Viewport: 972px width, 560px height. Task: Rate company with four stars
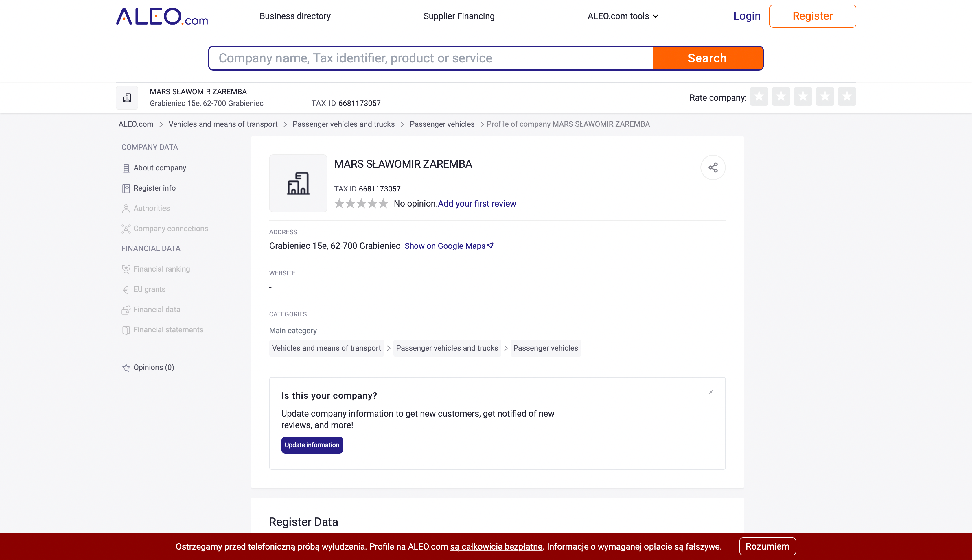[x=825, y=96]
